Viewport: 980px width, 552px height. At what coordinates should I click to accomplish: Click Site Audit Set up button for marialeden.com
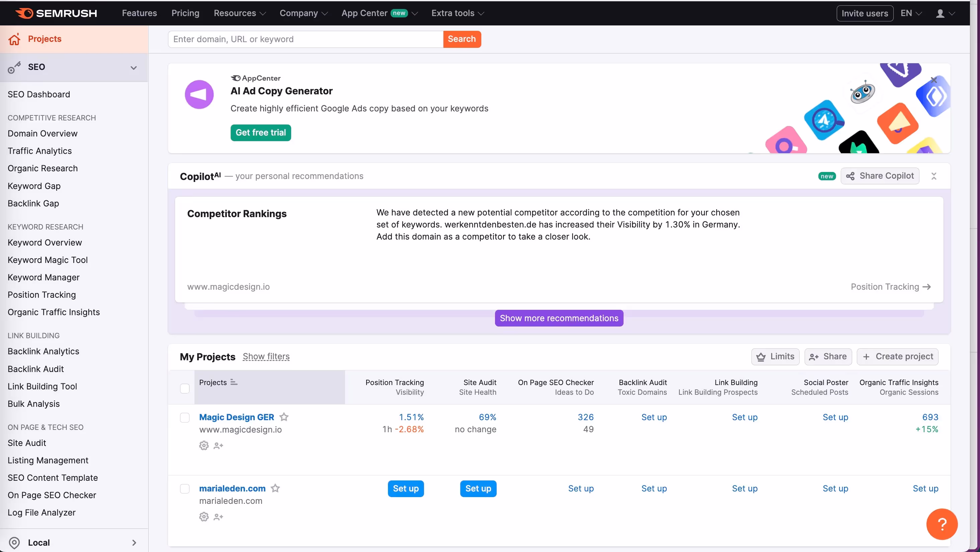click(x=478, y=488)
